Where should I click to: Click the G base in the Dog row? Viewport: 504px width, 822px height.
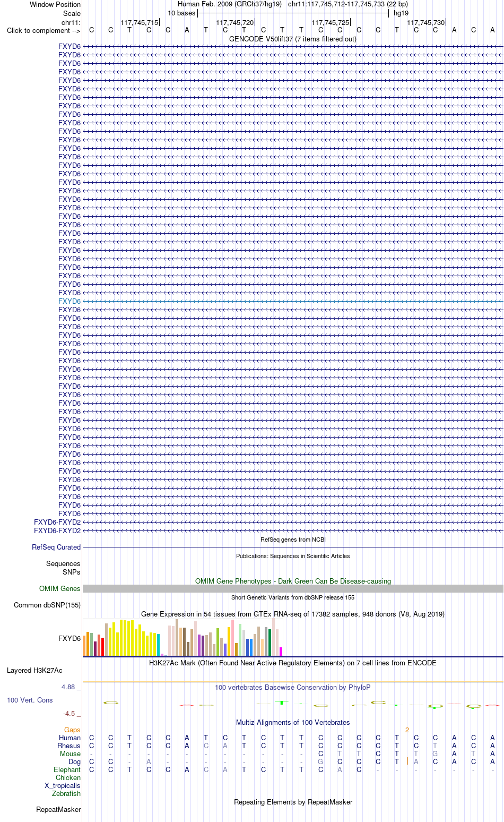coord(320,761)
